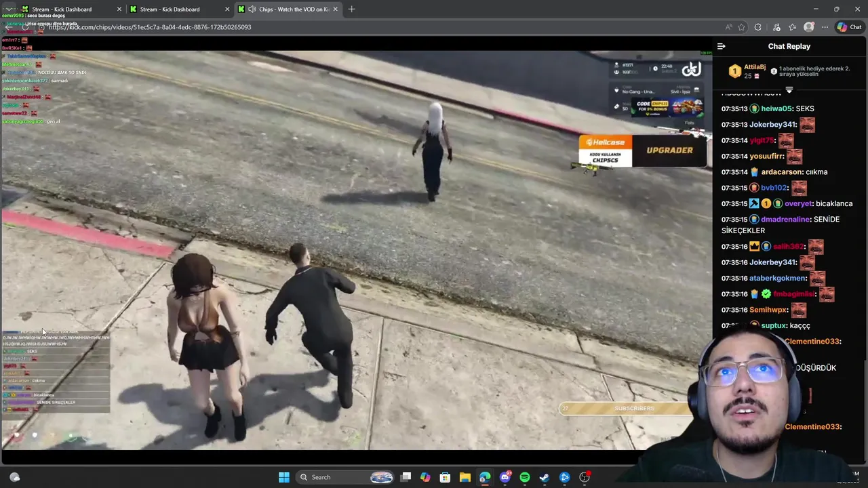The image size is (868, 488).
Task: Click the chat message text "cıkma"
Action: pos(816,172)
